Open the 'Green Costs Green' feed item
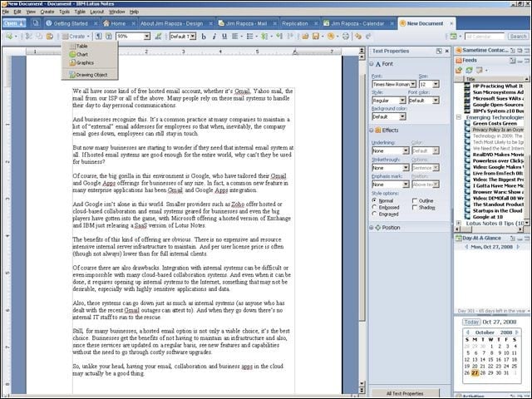Screen dimensions: 532x399 pos(495,124)
